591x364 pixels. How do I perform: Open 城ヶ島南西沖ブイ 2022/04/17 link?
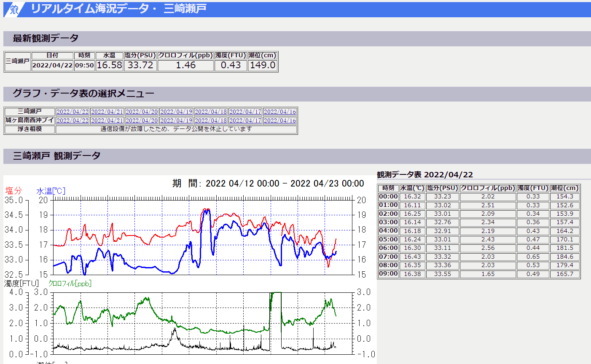[x=245, y=120]
